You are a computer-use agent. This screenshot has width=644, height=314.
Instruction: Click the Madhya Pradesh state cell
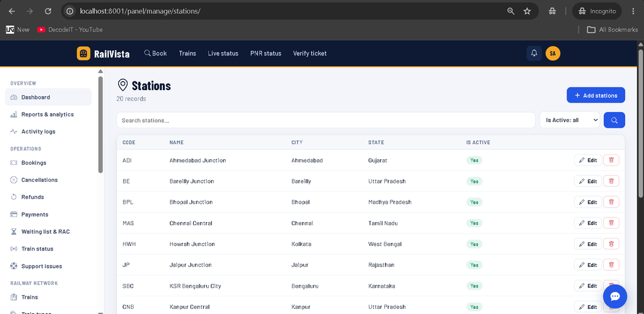coord(390,202)
